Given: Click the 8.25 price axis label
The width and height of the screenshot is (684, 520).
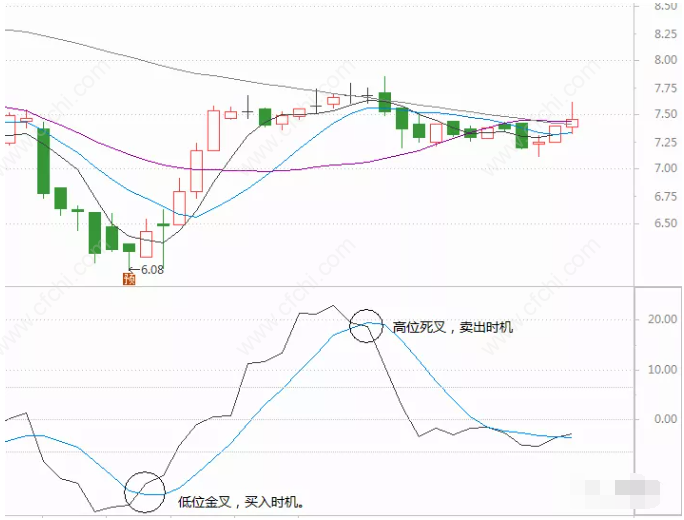Looking at the screenshot, I should (665, 34).
